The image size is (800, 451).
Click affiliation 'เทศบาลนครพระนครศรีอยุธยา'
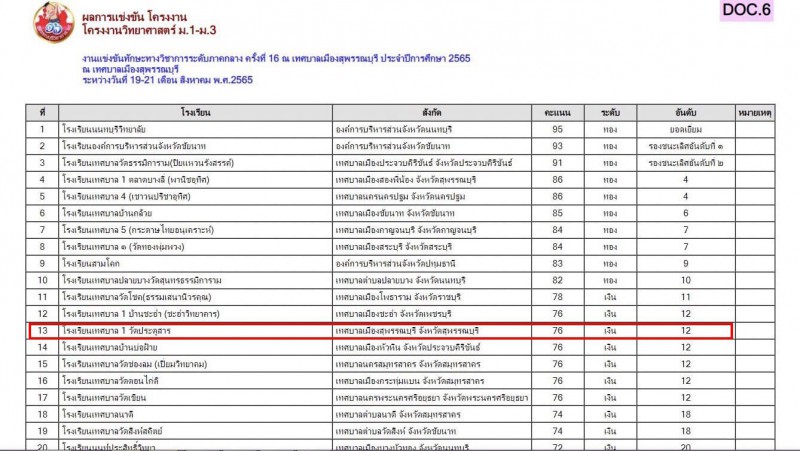pos(388,398)
